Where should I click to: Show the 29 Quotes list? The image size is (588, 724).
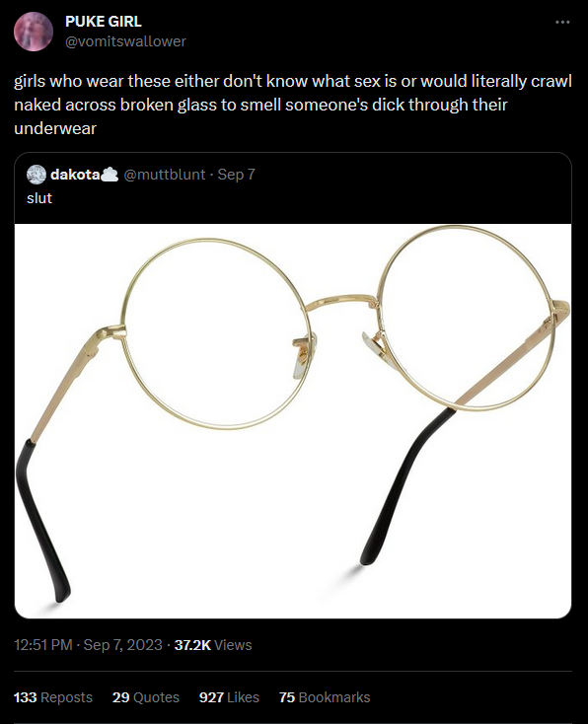pos(145,697)
